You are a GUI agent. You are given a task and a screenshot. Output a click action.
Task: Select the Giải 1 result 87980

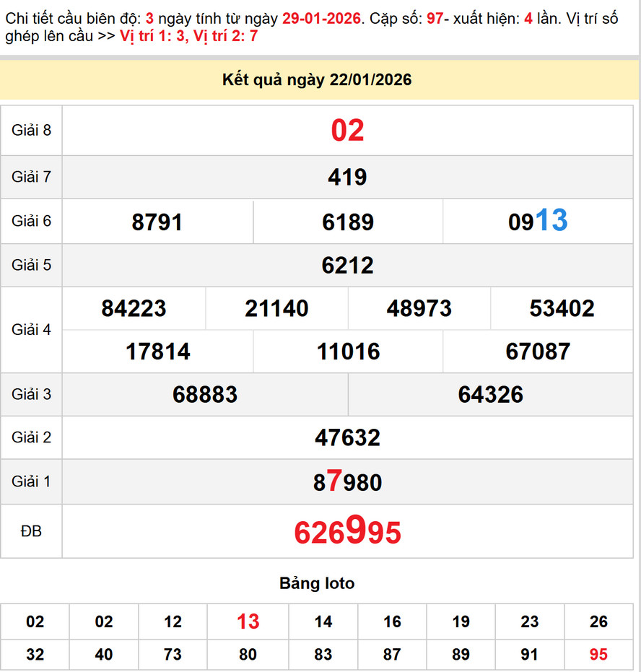pyautogui.click(x=347, y=481)
